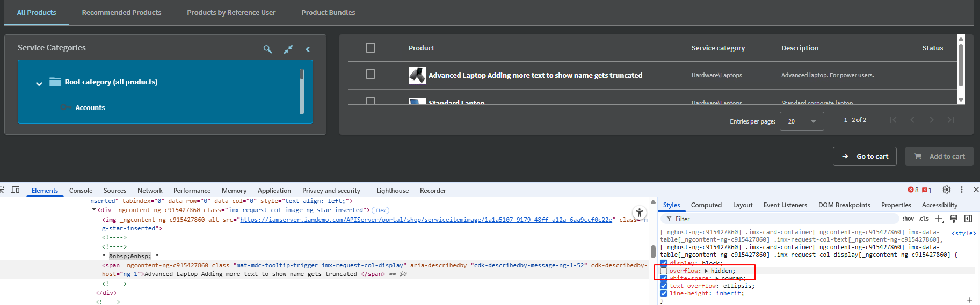Disable the text-overflow: ellipsis property
The width and height of the screenshot is (980, 305).
click(x=664, y=286)
